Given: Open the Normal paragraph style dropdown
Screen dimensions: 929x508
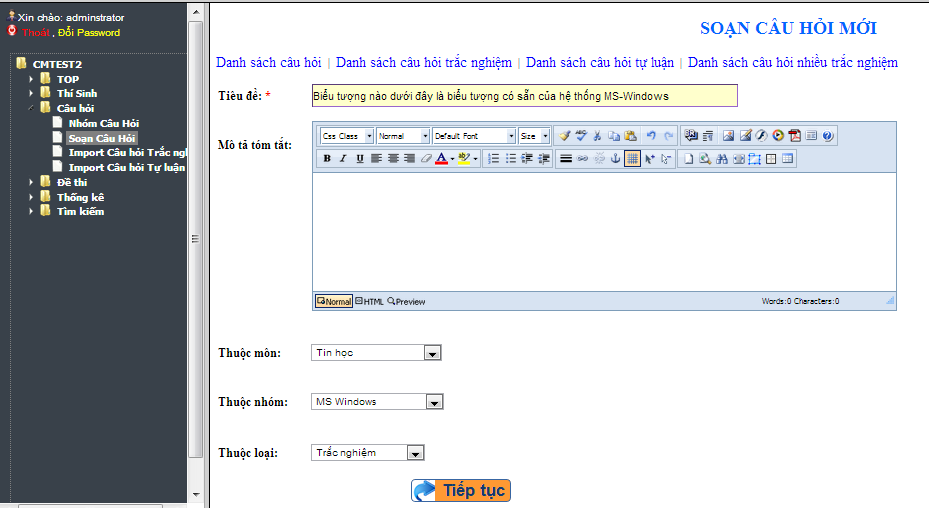Looking at the screenshot, I should [403, 136].
